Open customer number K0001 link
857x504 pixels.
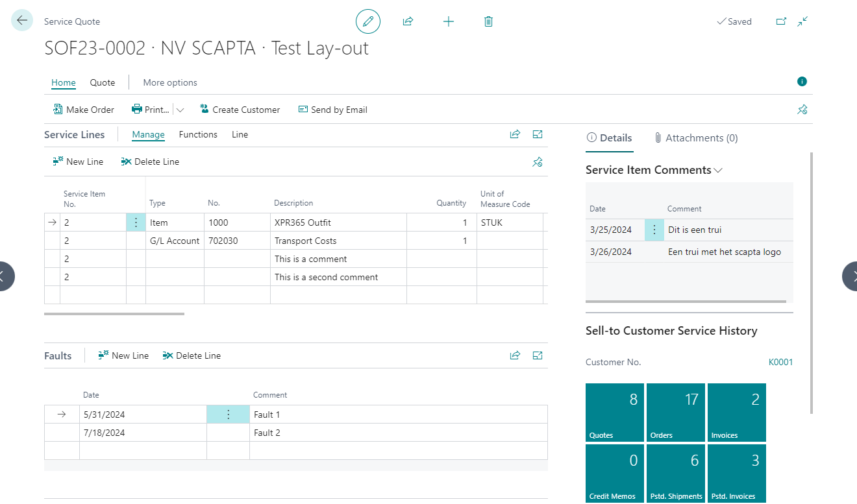780,362
